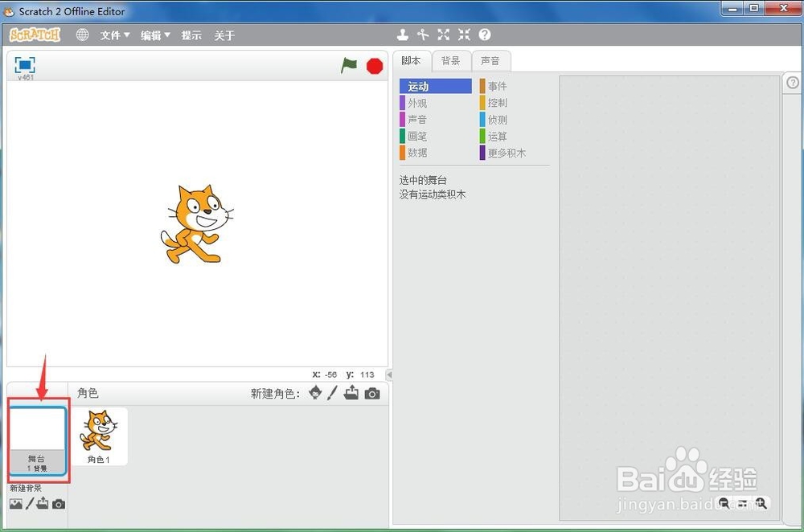
Task: Click the red stop button
Action: [375, 66]
